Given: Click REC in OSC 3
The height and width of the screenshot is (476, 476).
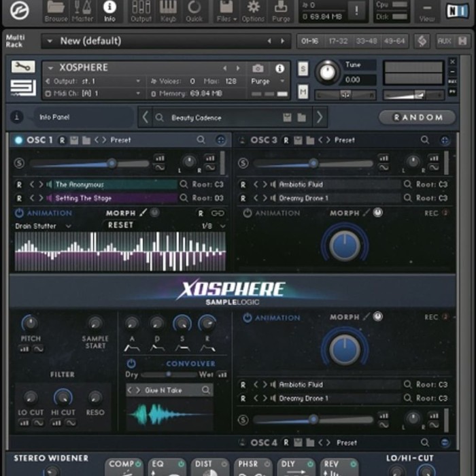Looking at the screenshot, I should (431, 213).
